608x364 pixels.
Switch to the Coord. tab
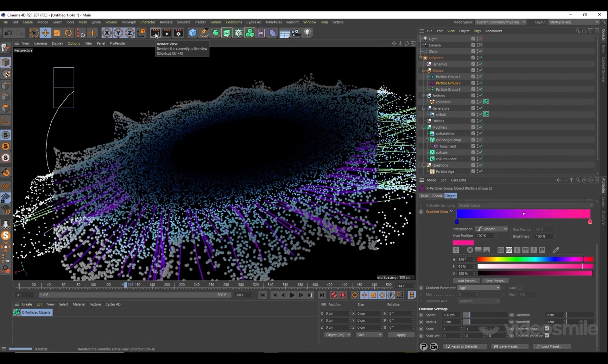[437, 196]
